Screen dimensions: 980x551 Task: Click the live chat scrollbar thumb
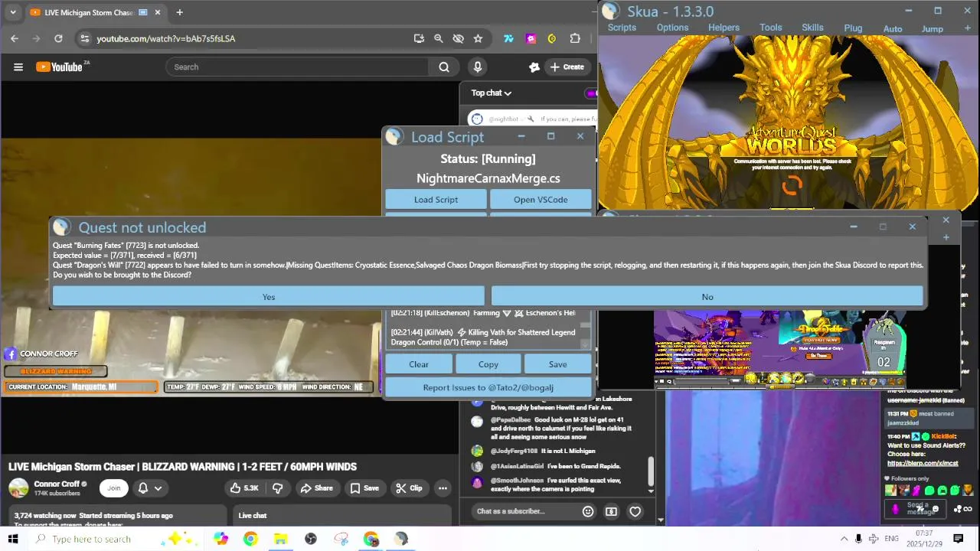click(651, 471)
